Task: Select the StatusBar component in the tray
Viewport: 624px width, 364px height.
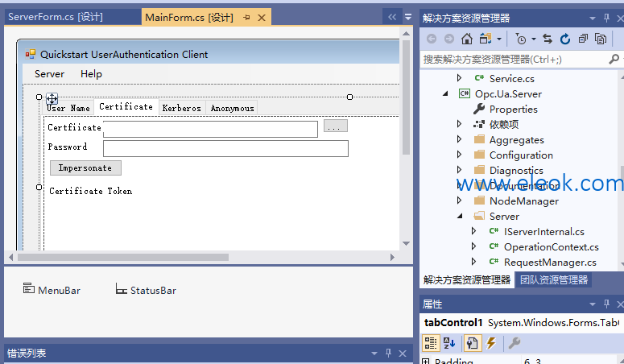Action: click(146, 290)
